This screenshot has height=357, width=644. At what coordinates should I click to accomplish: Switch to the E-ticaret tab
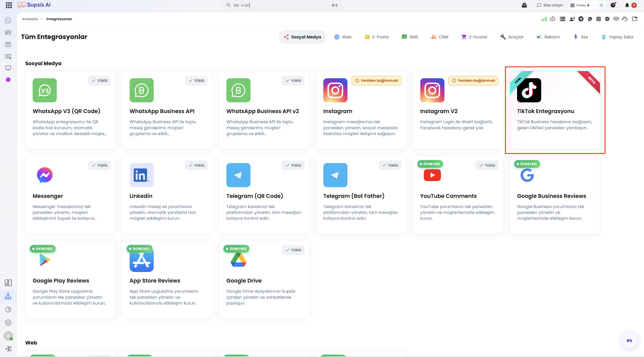(474, 37)
